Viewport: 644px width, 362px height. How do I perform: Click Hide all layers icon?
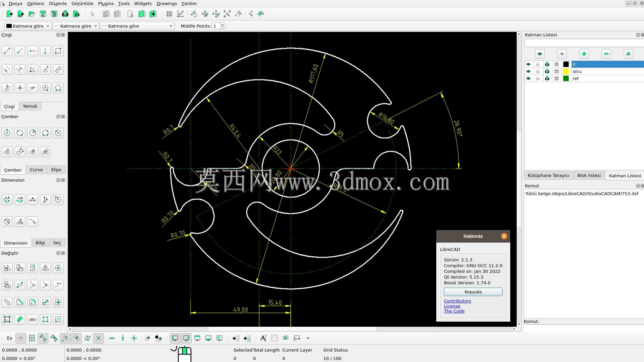point(562,54)
